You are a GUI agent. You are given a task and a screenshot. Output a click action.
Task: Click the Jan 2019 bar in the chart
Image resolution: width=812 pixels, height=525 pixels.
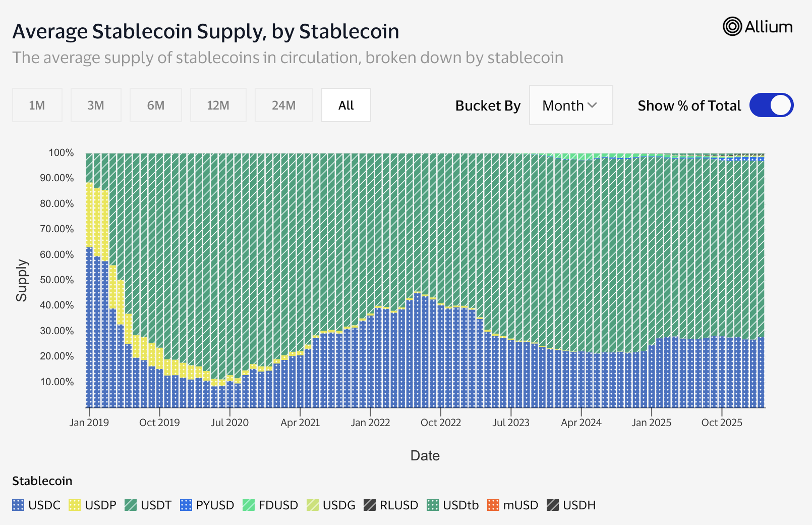89,328
